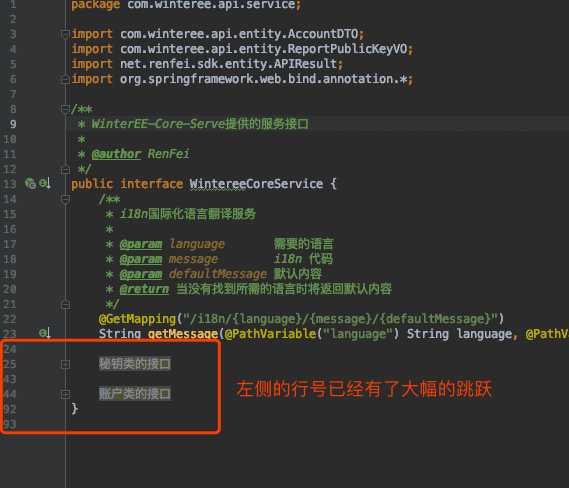This screenshot has width=569, height=488.
Task: Click the RenFei author name
Action: pyautogui.click(x=168, y=154)
